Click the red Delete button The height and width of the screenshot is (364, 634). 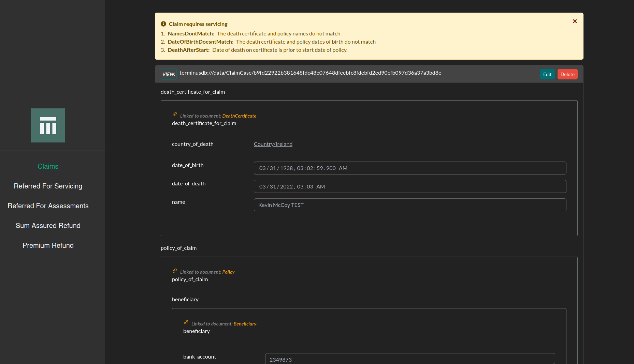[x=567, y=74]
